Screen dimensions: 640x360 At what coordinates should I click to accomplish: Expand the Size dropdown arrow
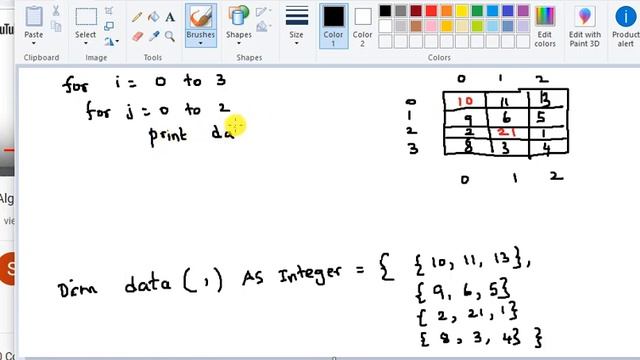point(297,43)
